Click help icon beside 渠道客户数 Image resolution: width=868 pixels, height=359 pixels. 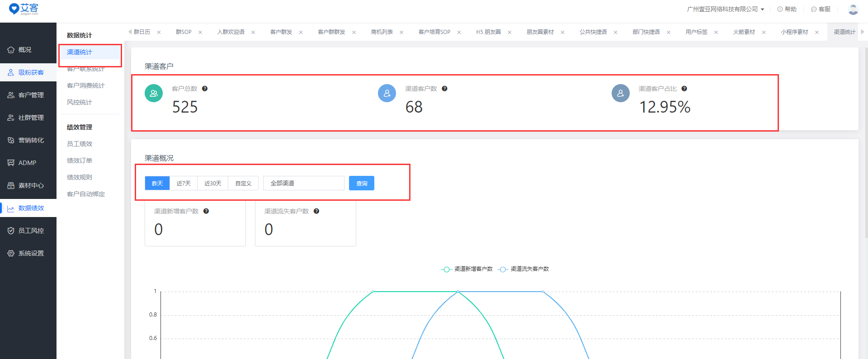[444, 89]
